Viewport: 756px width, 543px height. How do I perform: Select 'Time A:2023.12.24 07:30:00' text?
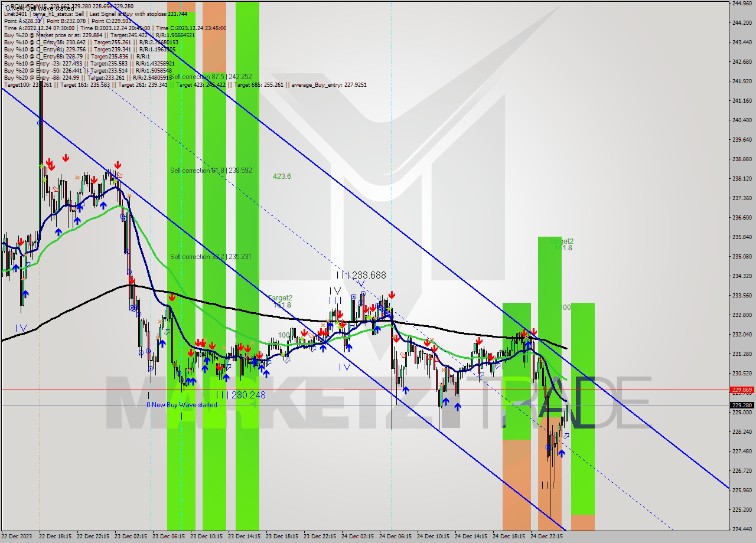click(39, 28)
